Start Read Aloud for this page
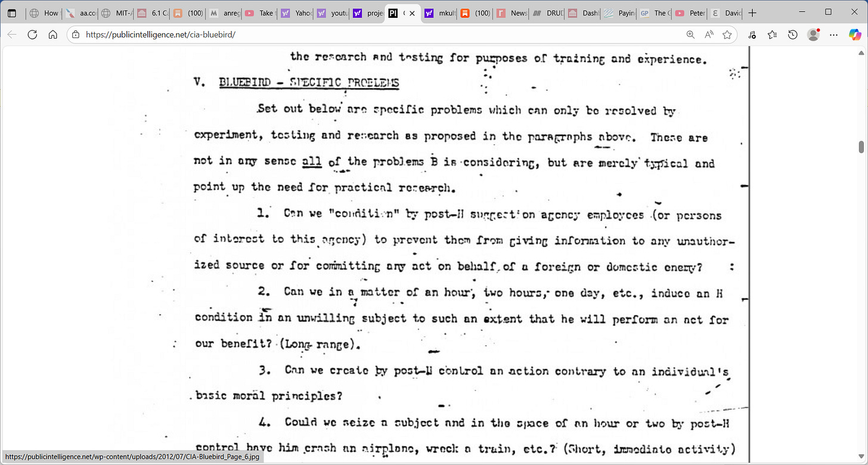The width and height of the screenshot is (868, 465). pyautogui.click(x=709, y=35)
